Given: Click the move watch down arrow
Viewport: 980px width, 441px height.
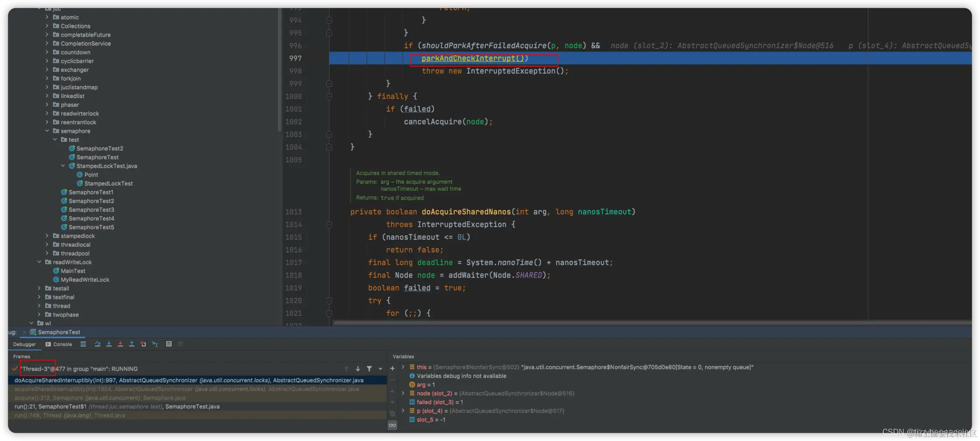Looking at the screenshot, I should [x=392, y=402].
